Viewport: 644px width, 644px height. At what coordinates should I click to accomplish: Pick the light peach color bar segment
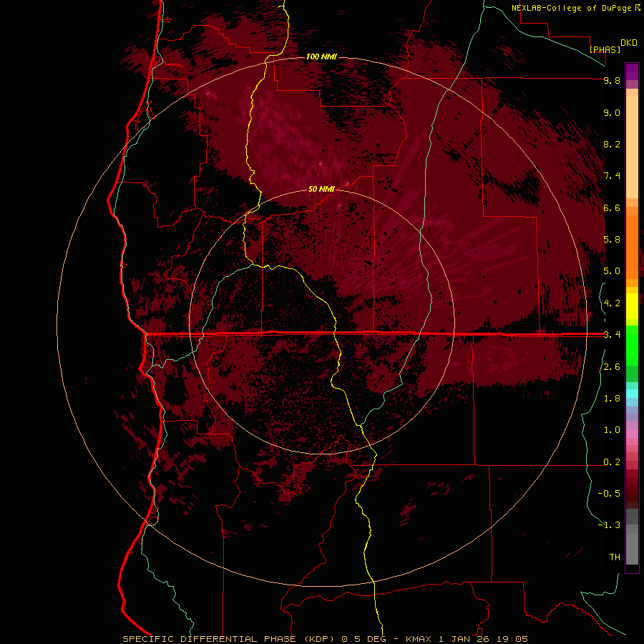pos(632,147)
